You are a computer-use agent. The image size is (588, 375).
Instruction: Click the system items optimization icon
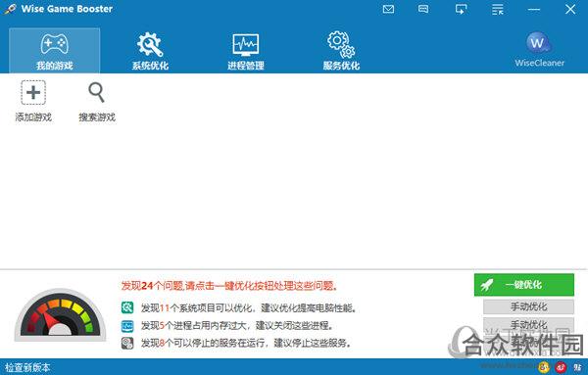pyautogui.click(x=127, y=307)
